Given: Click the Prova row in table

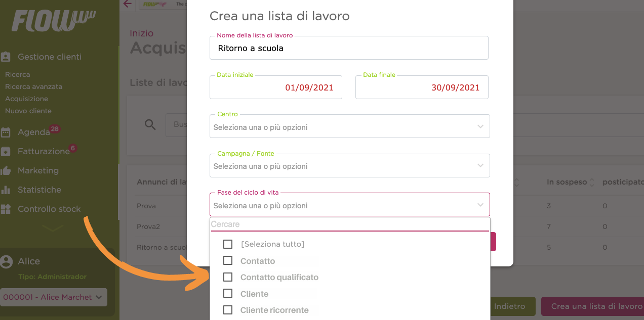Looking at the screenshot, I should tap(146, 206).
